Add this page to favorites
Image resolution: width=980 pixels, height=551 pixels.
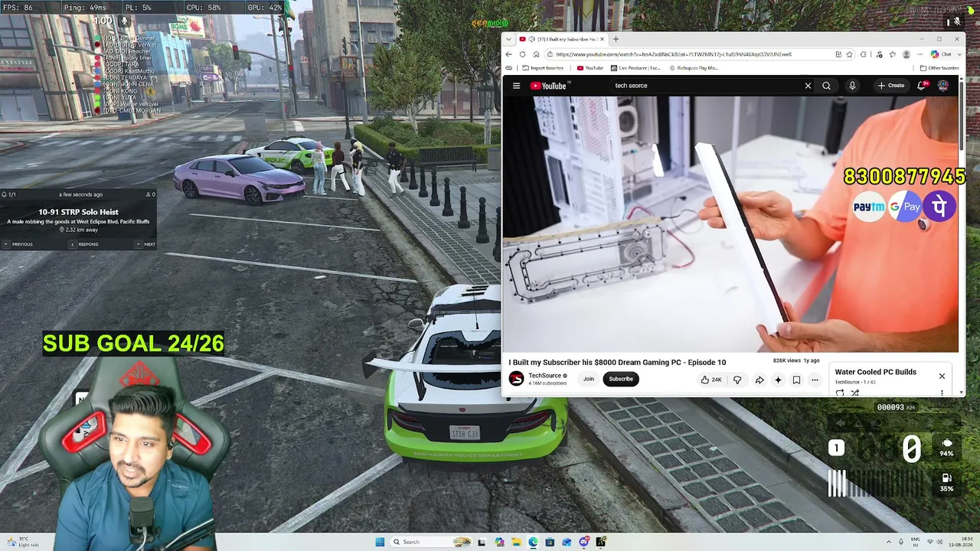click(x=850, y=54)
